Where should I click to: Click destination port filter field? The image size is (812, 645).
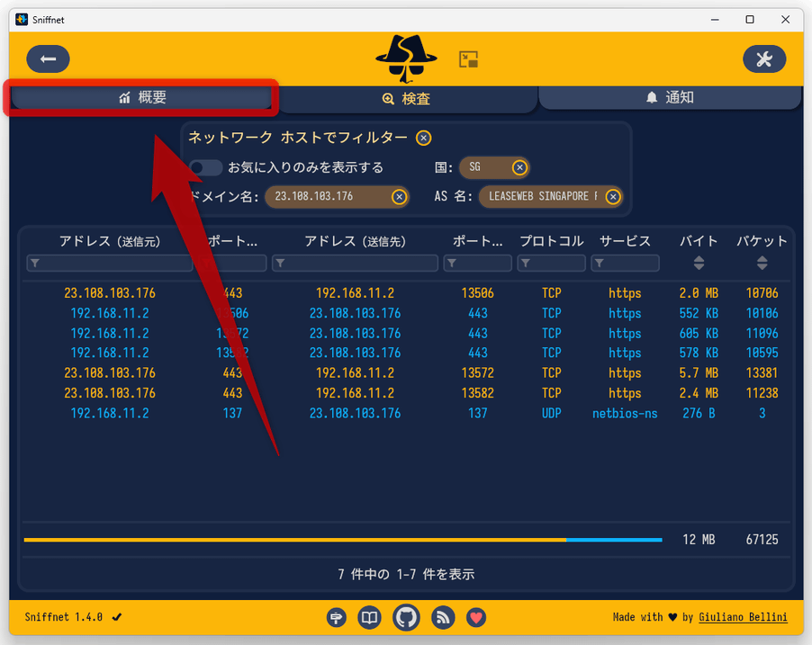[477, 263]
